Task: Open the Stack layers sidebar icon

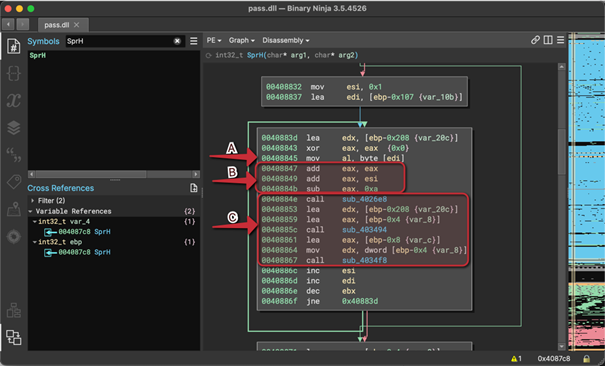Action: tap(14, 128)
